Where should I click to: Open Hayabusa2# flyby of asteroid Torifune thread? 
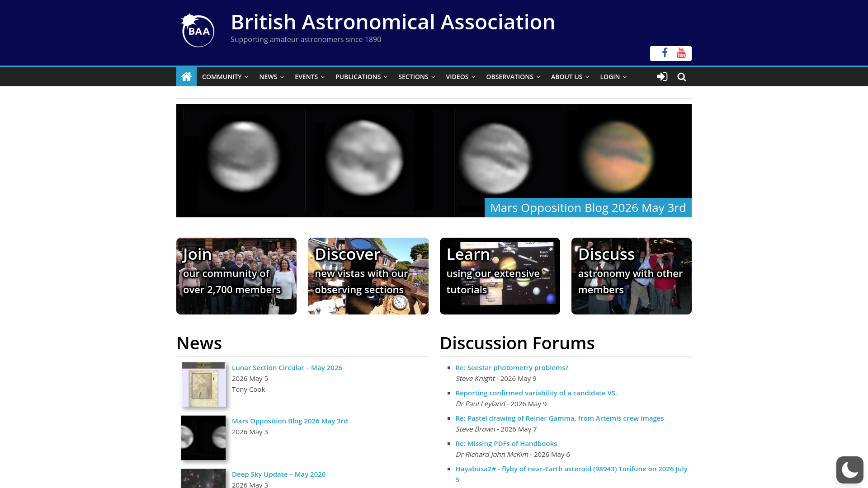571,474
